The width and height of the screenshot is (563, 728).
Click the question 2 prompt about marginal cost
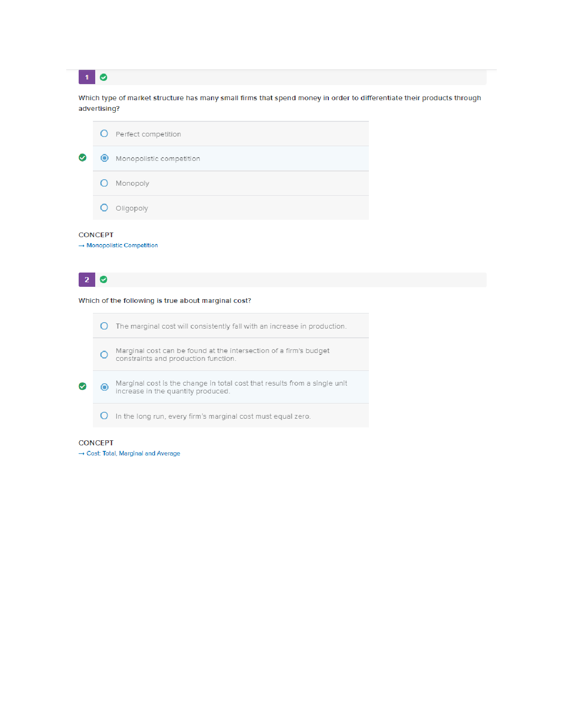(165, 301)
